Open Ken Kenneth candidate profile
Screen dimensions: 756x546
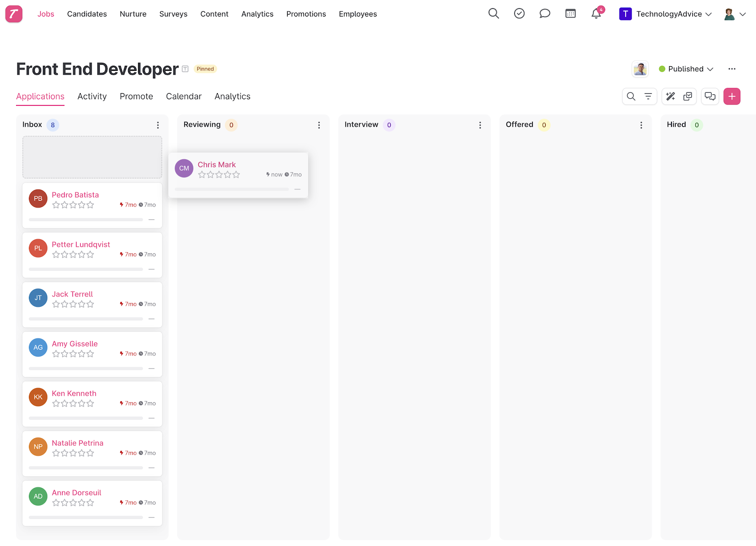[74, 393]
